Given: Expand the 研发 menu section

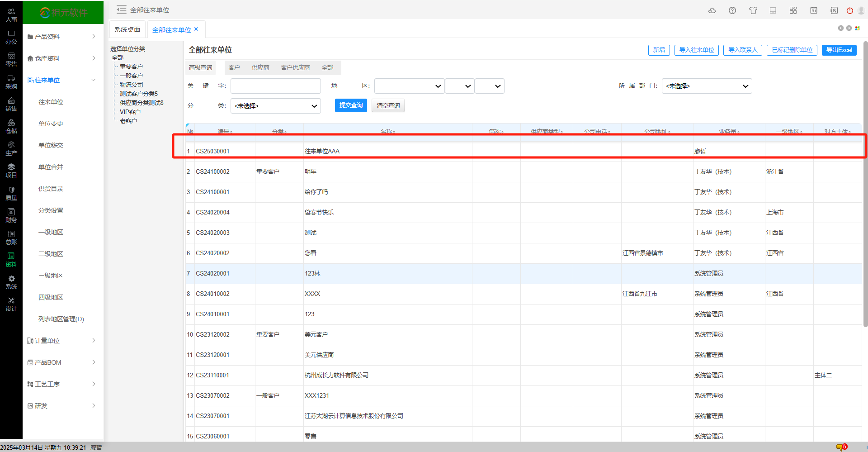Looking at the screenshot, I should coord(63,406).
